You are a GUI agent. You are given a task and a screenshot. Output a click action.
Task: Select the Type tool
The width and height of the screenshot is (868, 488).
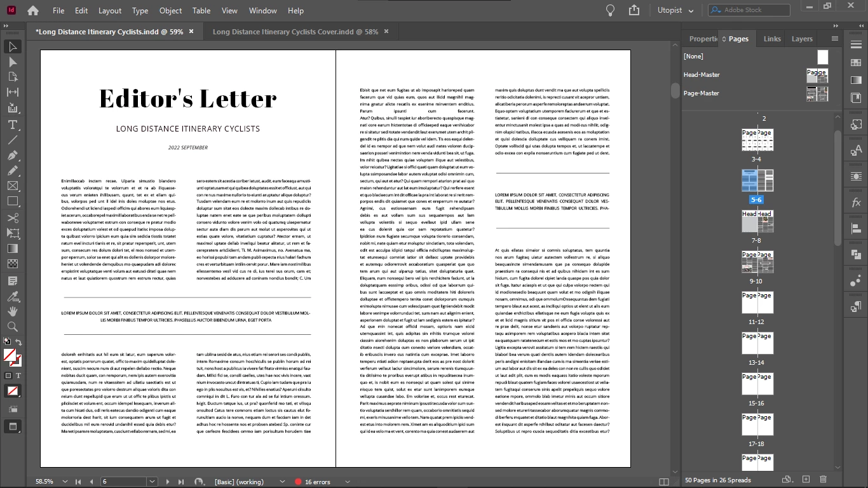point(13,125)
